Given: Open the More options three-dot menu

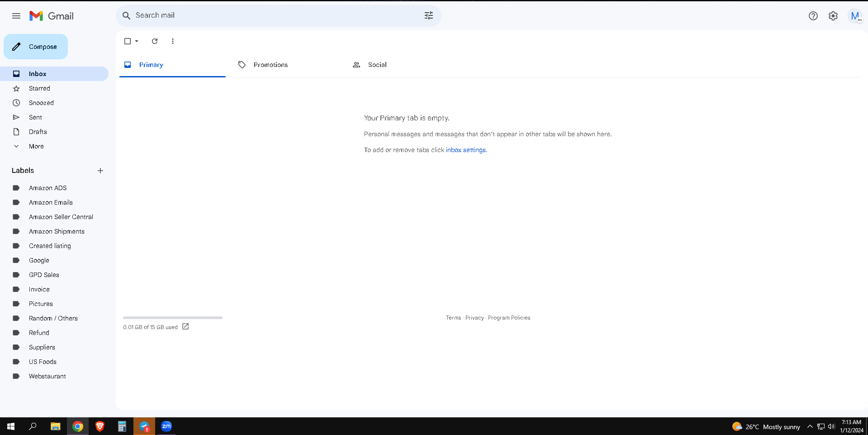Looking at the screenshot, I should pyautogui.click(x=173, y=41).
